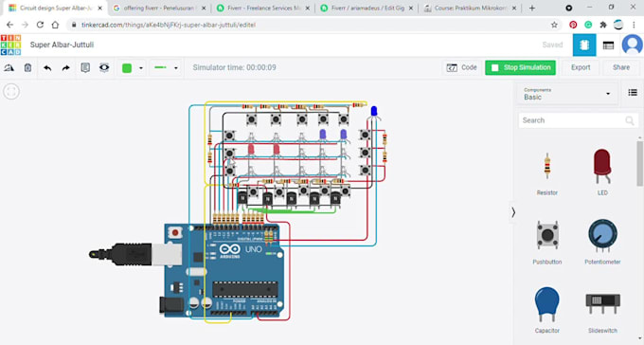Click the Arduino red reset button
Image resolution: width=644 pixels, height=345 pixels.
[175, 233]
